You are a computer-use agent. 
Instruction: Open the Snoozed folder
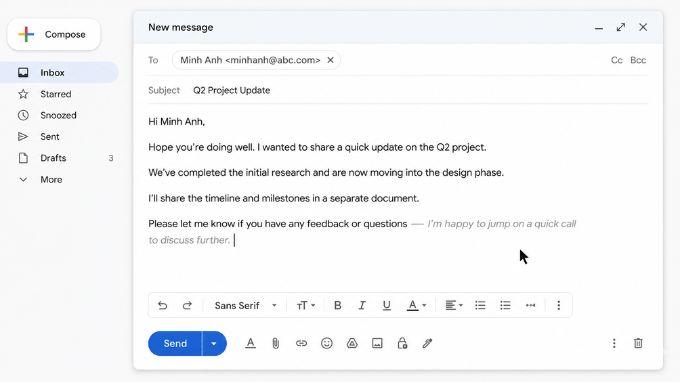pos(59,115)
